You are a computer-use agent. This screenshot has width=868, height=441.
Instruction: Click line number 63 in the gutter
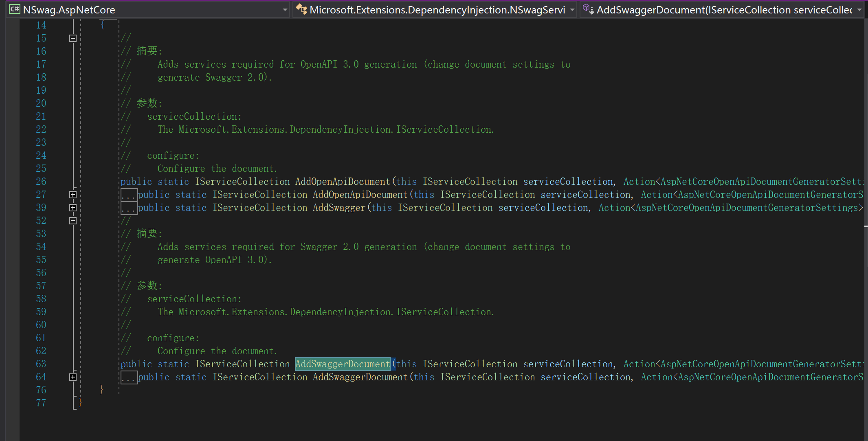tap(41, 364)
